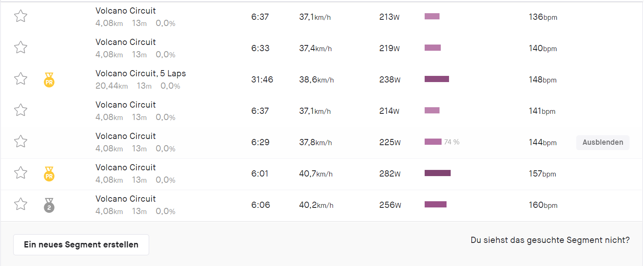Screen dimensions: 644x266
Task: Open the 'Du siehst das gesuchte Segment nicht?' link
Action: tap(550, 240)
